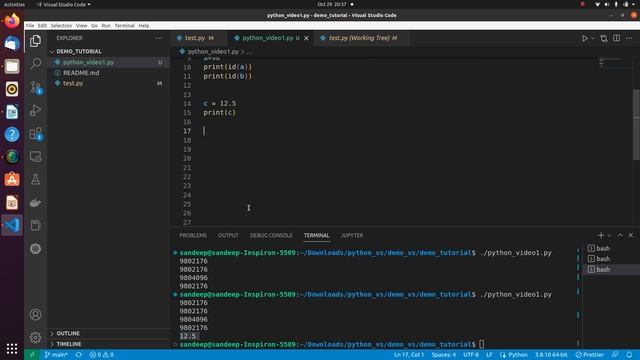
Task: Switch to test.py (Working Tree) tab
Action: tap(362, 38)
